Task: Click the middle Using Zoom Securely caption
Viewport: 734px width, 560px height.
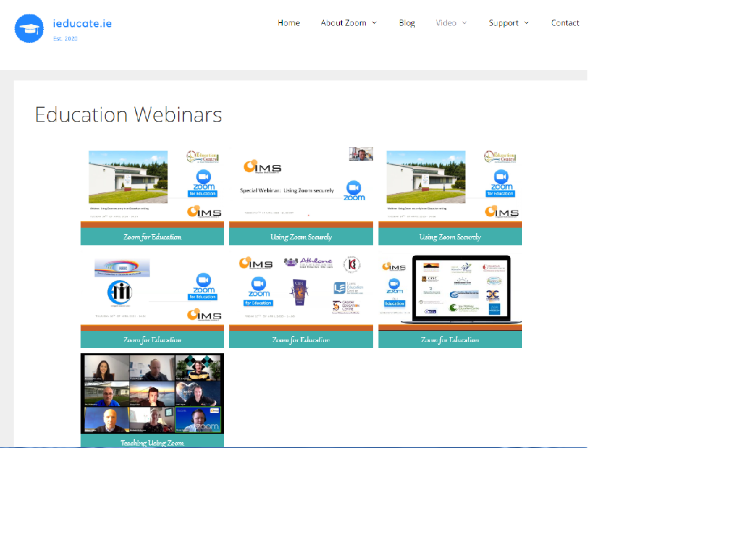Action: tap(301, 237)
